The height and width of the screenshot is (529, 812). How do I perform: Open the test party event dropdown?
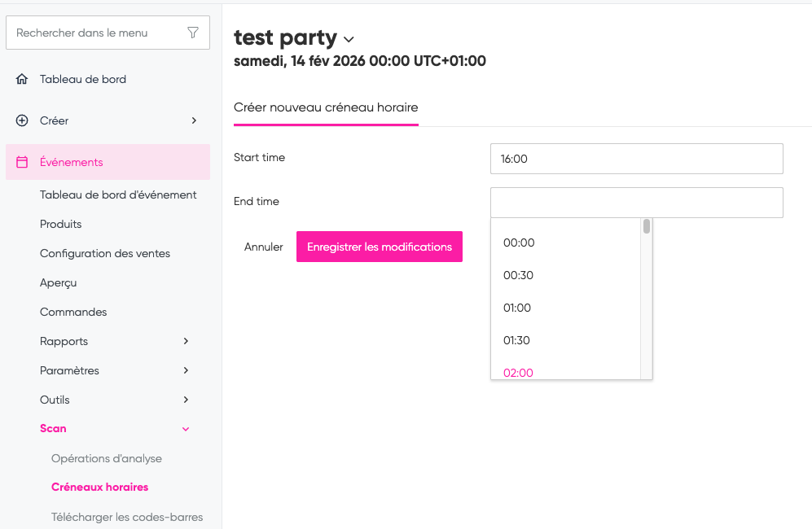(349, 39)
